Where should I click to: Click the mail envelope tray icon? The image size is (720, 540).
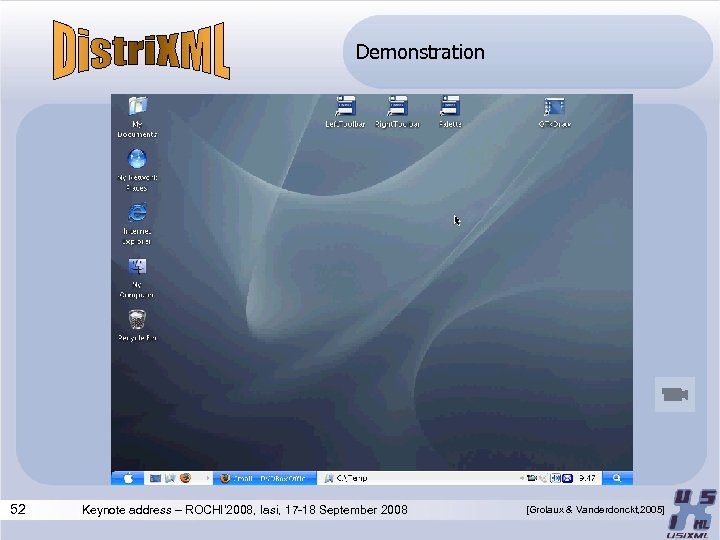click(568, 478)
